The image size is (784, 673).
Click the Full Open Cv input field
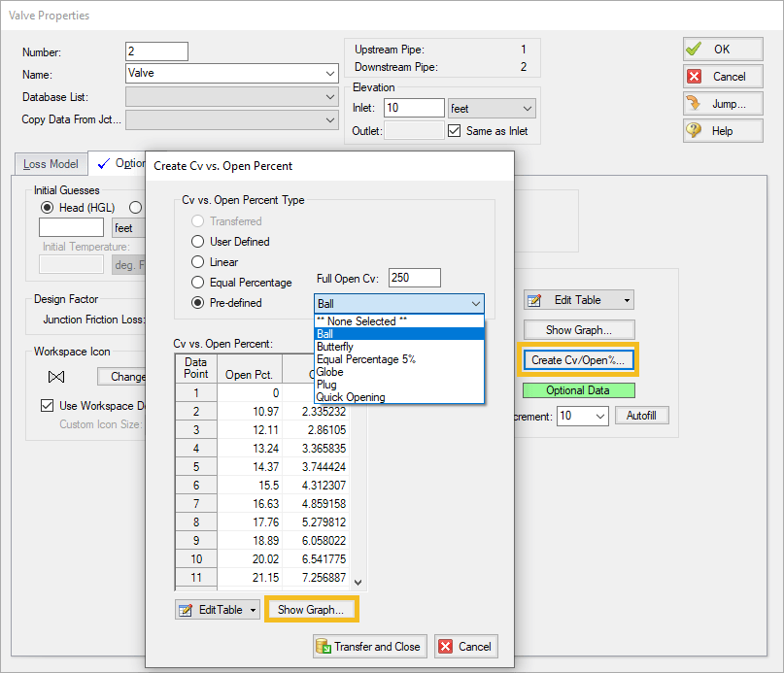(x=415, y=278)
